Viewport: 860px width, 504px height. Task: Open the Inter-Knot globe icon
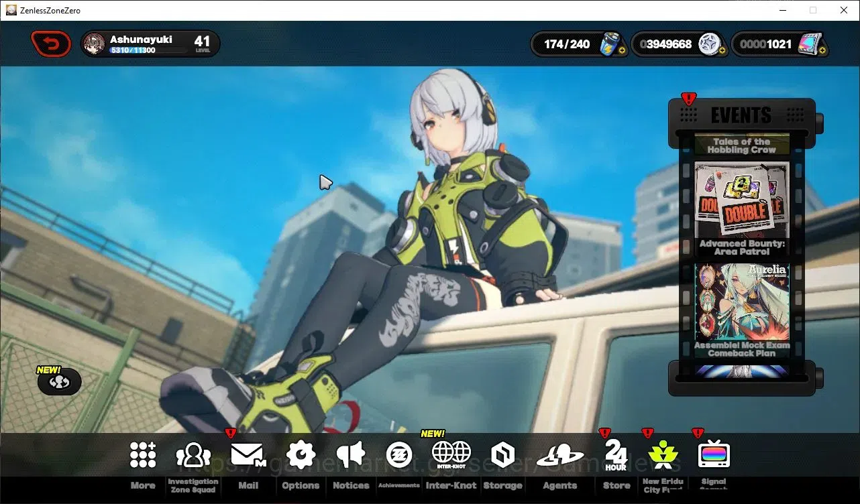click(451, 455)
